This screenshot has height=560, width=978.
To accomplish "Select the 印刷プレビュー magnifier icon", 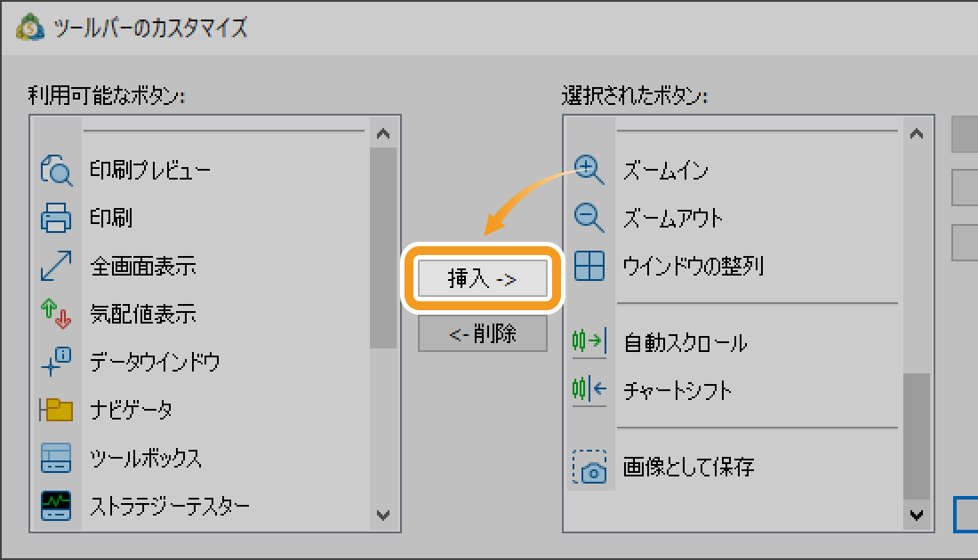I will click(x=56, y=171).
